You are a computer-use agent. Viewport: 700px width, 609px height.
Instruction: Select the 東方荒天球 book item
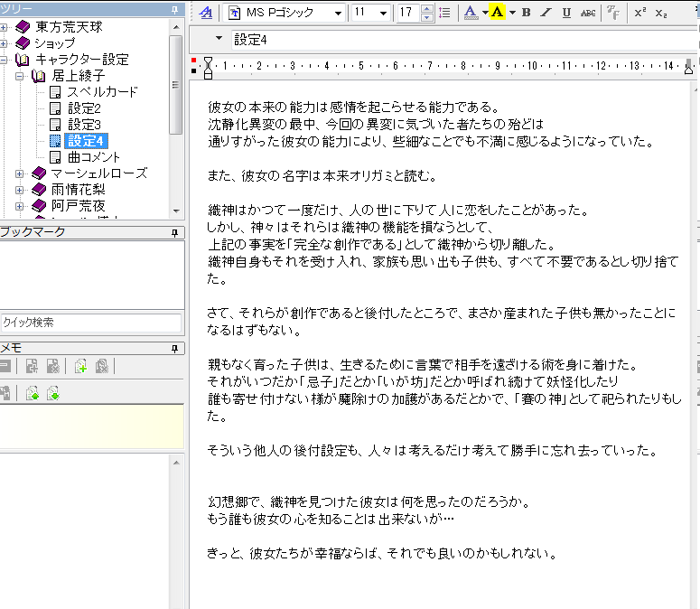tap(69, 27)
